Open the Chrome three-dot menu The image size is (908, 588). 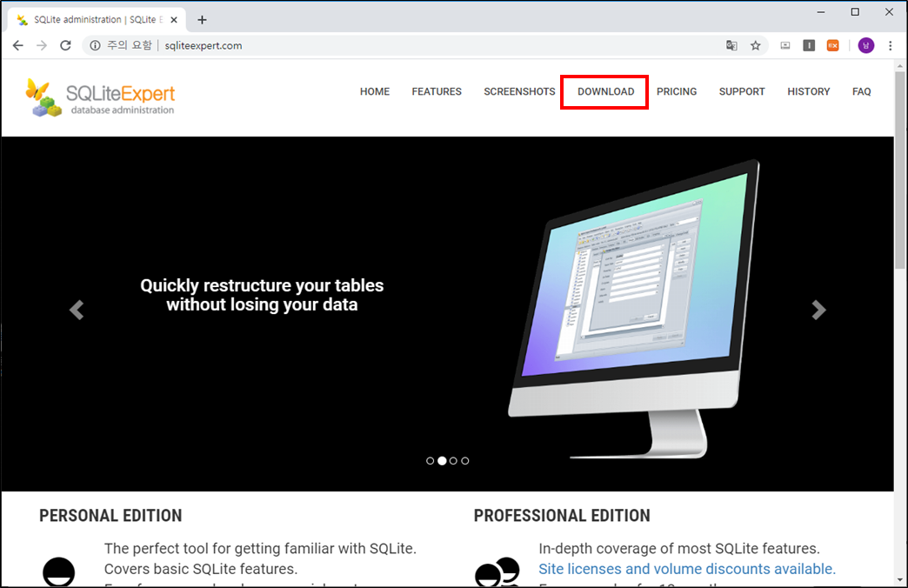pyautogui.click(x=891, y=45)
